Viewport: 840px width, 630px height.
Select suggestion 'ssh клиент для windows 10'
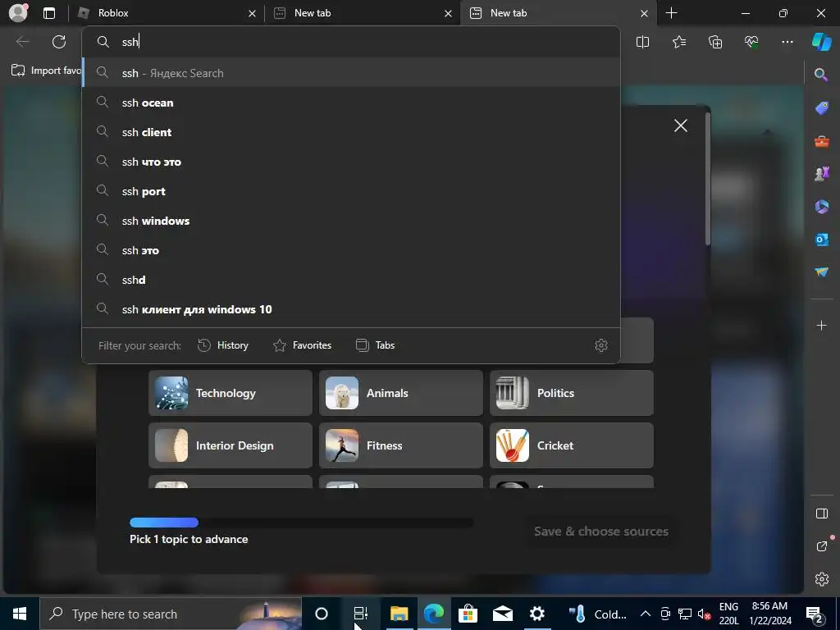pos(351,309)
